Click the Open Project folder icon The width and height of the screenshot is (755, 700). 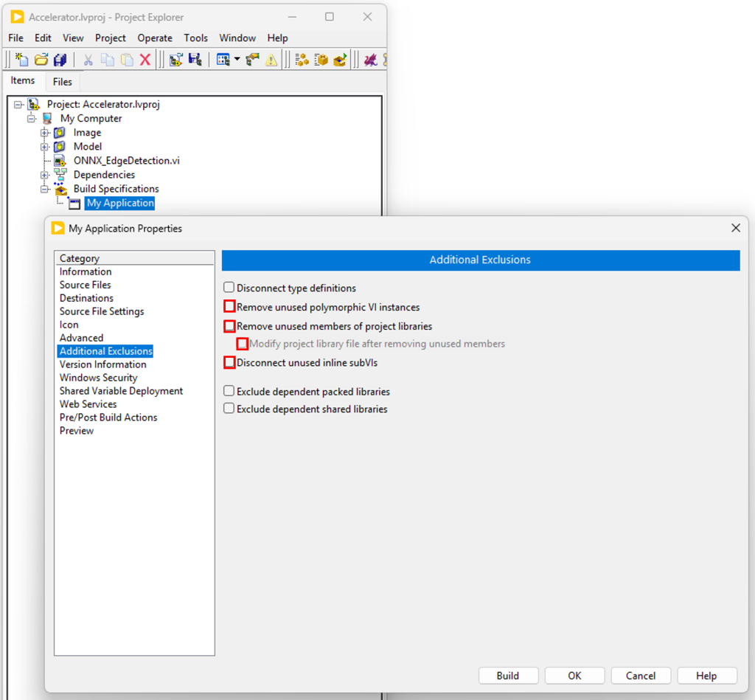[x=41, y=60]
